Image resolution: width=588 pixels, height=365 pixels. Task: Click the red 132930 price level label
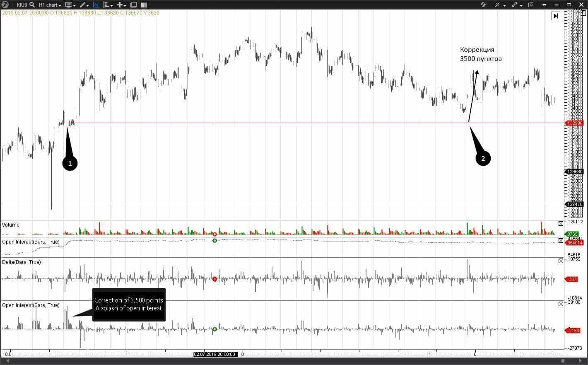[x=575, y=123]
